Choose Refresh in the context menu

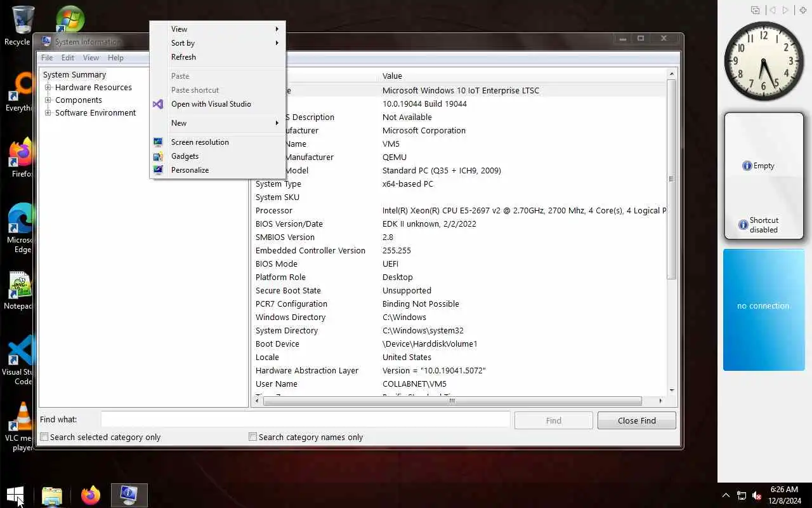[218, 57]
